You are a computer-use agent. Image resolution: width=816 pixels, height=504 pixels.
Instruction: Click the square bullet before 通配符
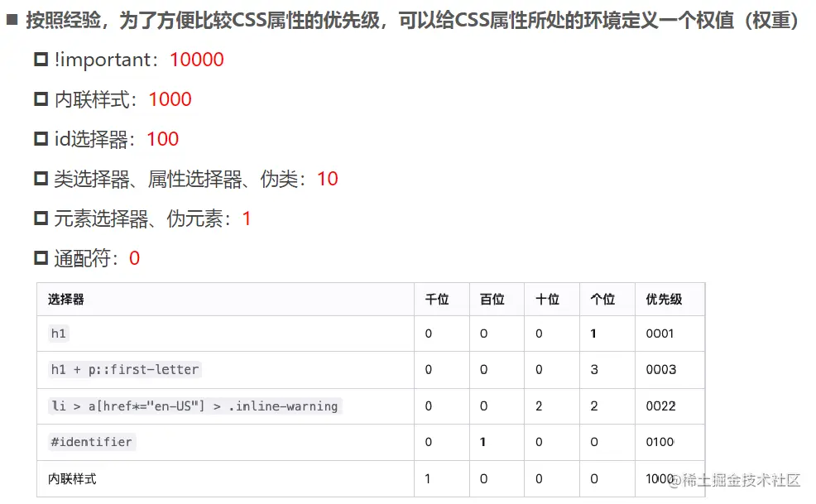[41, 257]
